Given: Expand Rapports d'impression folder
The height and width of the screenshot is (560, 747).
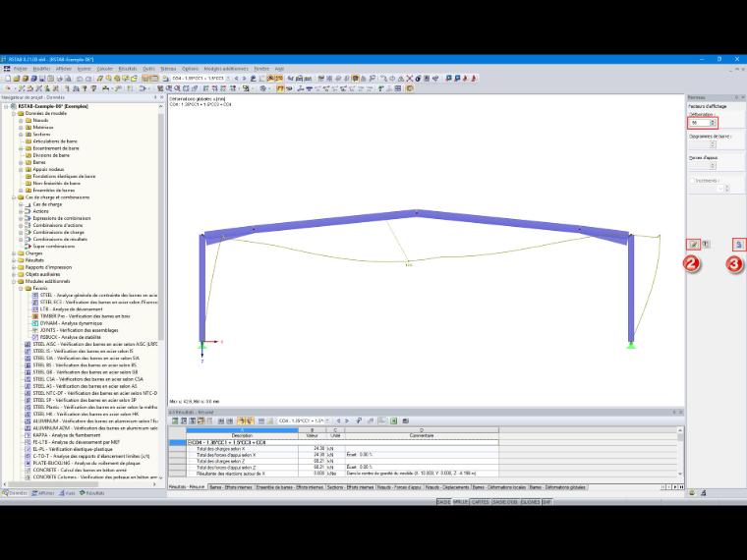Looking at the screenshot, I should [14, 267].
